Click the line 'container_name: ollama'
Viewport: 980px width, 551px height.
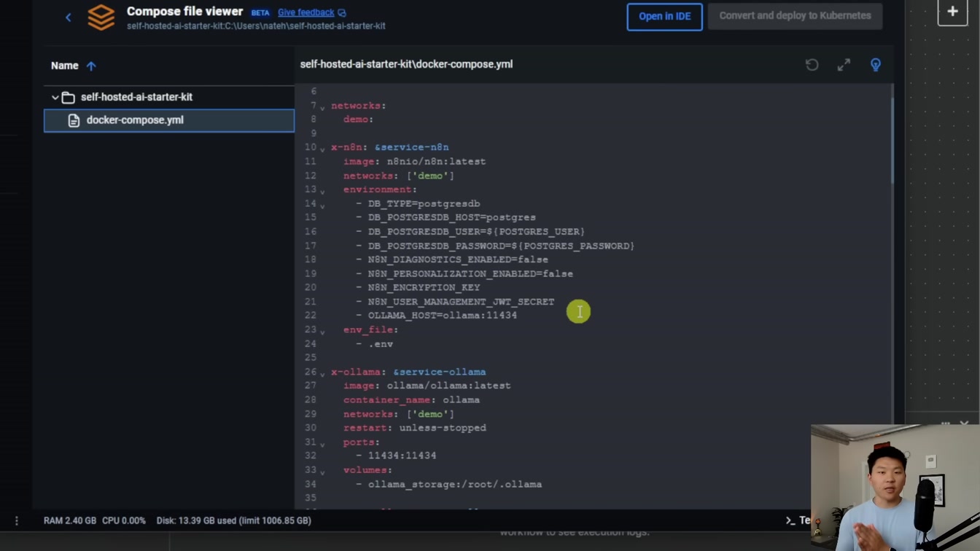pyautogui.click(x=411, y=399)
